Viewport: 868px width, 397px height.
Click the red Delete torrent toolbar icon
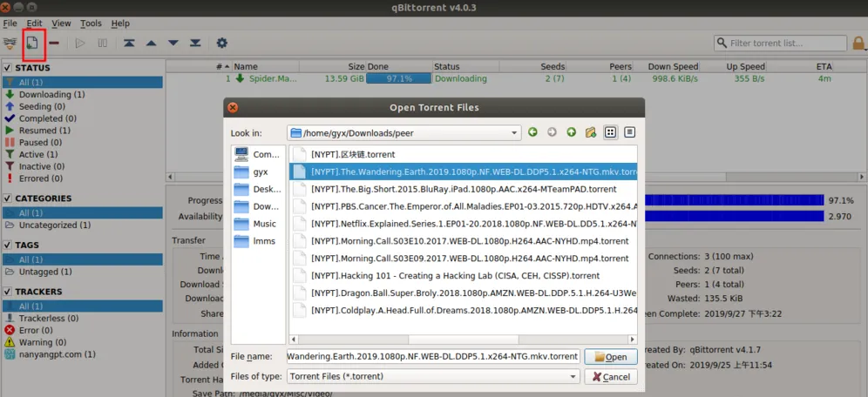54,44
